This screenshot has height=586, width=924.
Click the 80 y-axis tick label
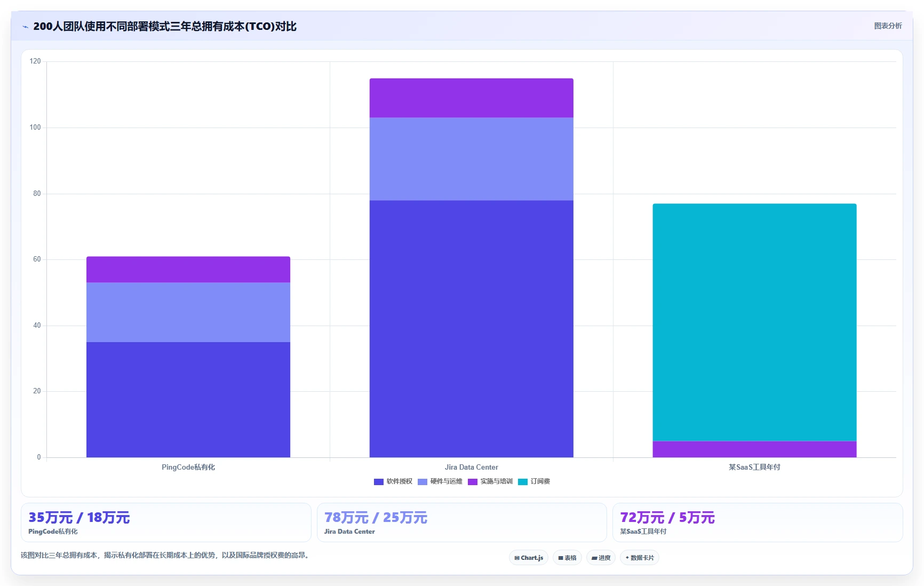point(37,194)
